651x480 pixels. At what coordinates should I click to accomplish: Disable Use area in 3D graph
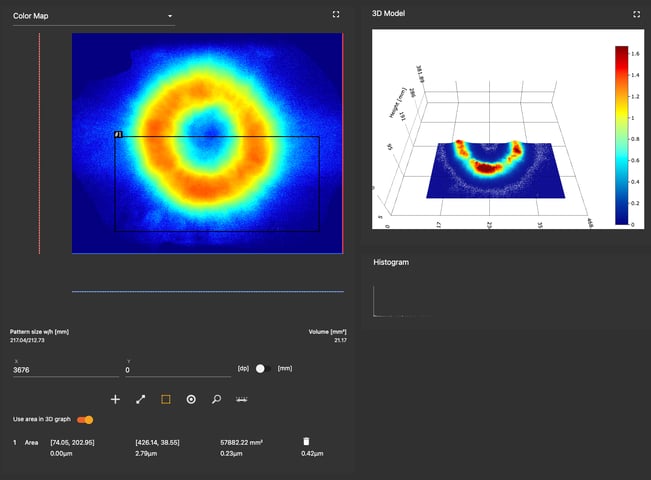coord(85,420)
